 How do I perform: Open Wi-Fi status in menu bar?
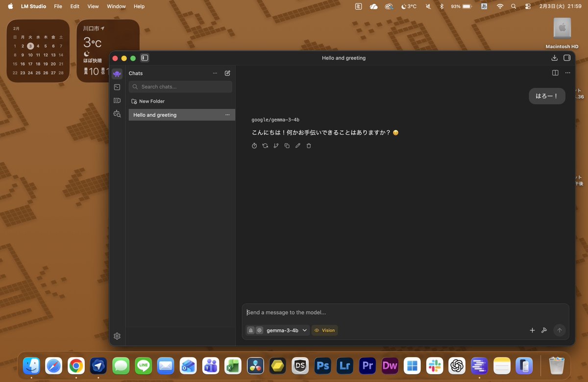click(500, 6)
